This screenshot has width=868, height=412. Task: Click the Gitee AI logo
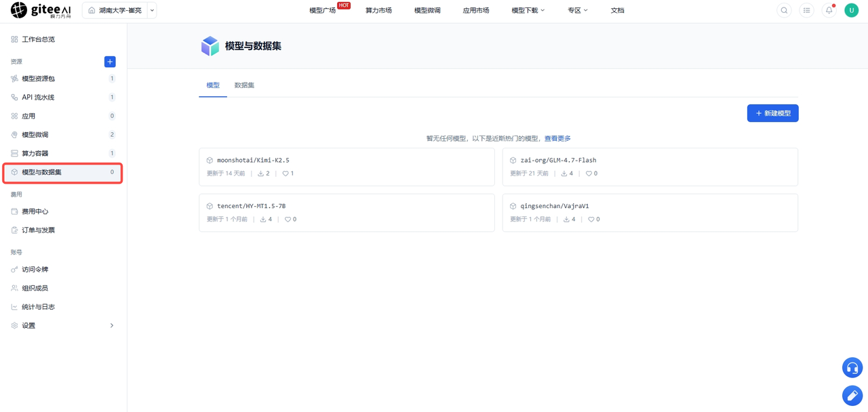coord(41,10)
